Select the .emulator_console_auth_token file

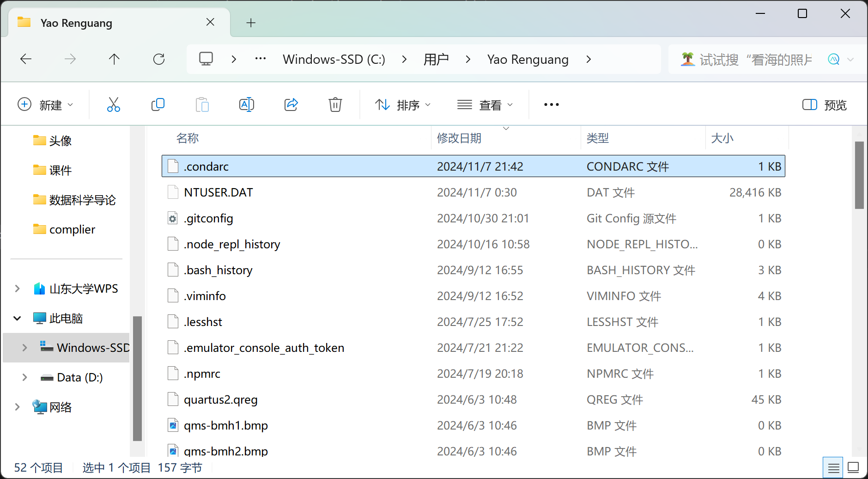tap(473, 348)
